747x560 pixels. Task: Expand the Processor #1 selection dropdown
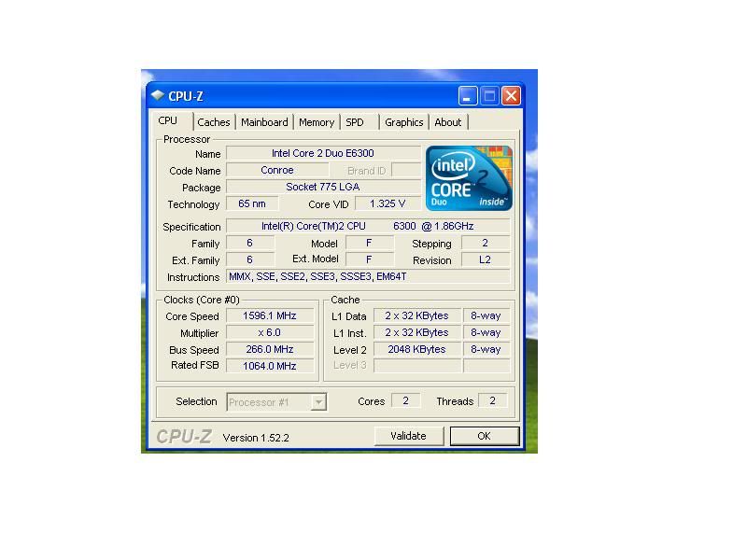(x=318, y=402)
